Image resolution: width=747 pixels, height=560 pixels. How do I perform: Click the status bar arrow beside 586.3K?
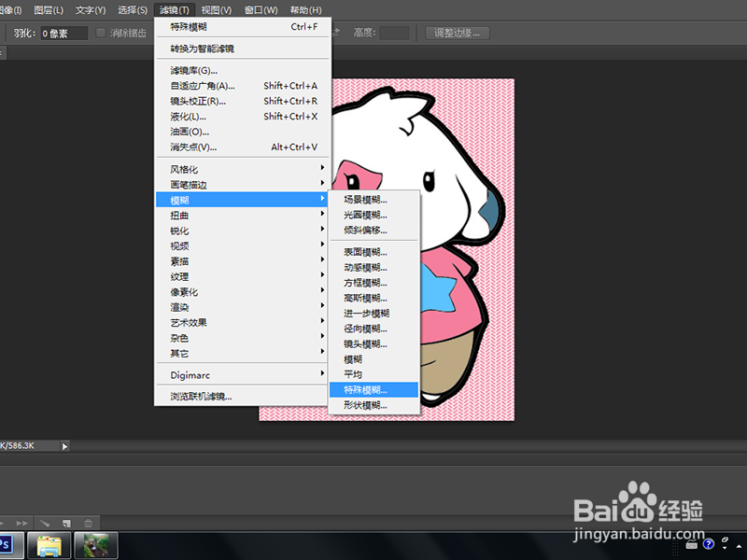64,446
